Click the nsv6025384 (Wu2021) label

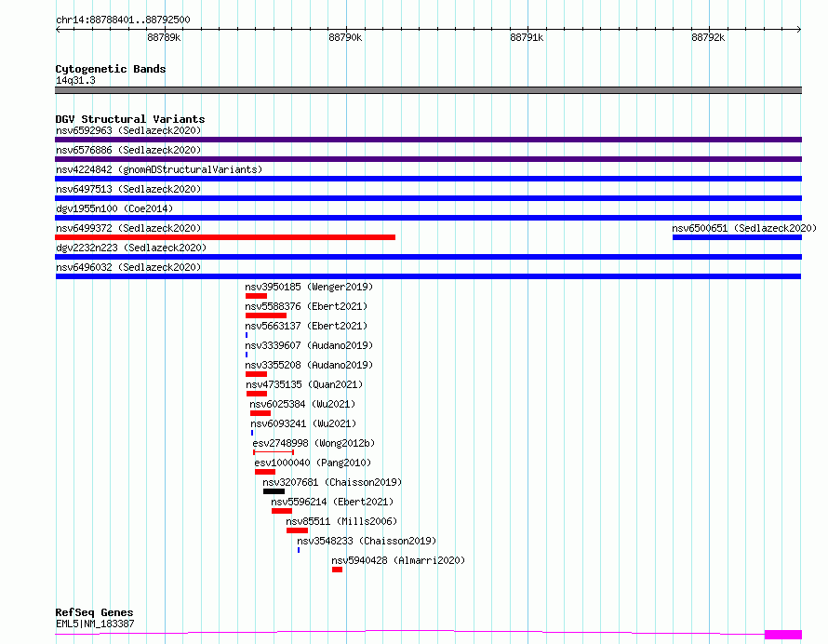(x=302, y=404)
